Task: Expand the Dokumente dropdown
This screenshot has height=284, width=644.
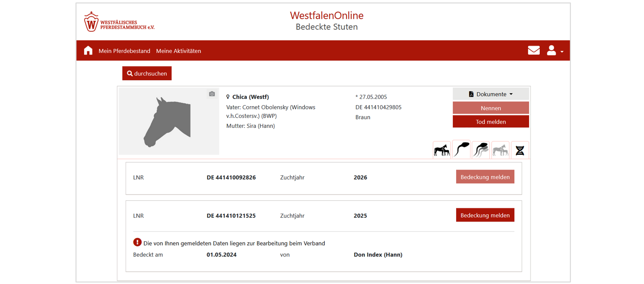Action: click(491, 94)
